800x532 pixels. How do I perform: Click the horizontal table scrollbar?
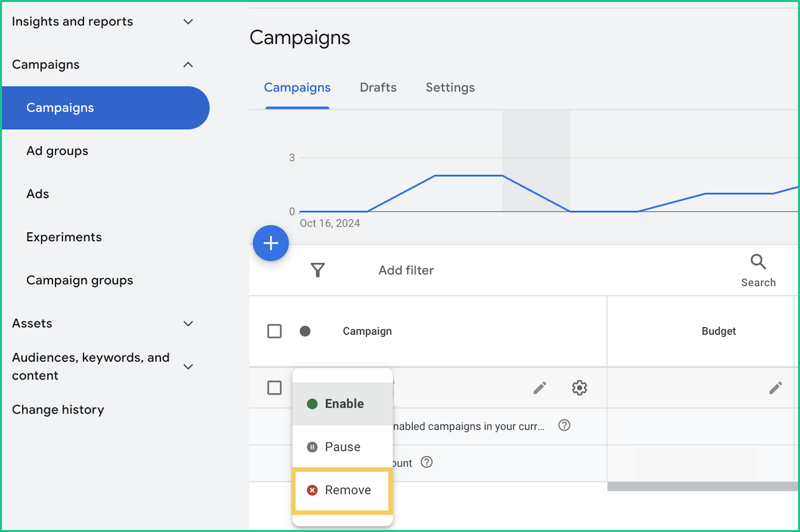tap(702, 487)
